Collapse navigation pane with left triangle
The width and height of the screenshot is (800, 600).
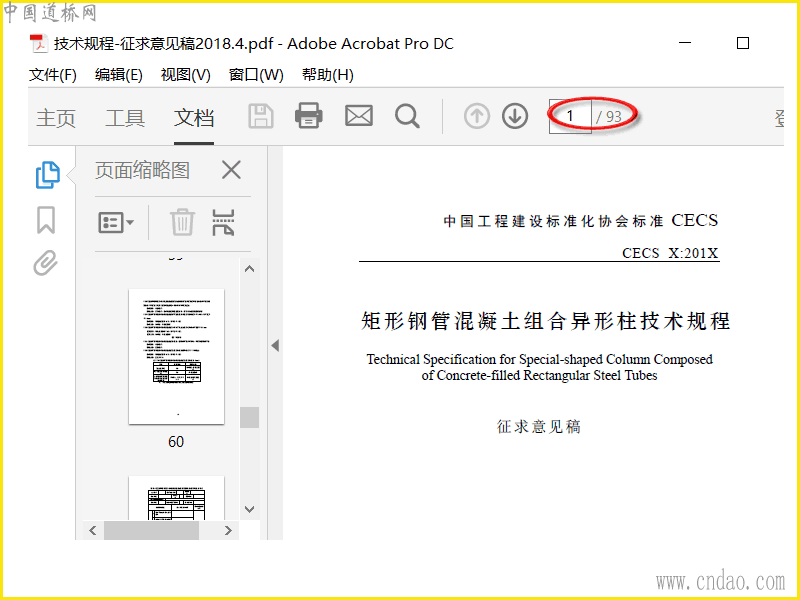coord(275,345)
